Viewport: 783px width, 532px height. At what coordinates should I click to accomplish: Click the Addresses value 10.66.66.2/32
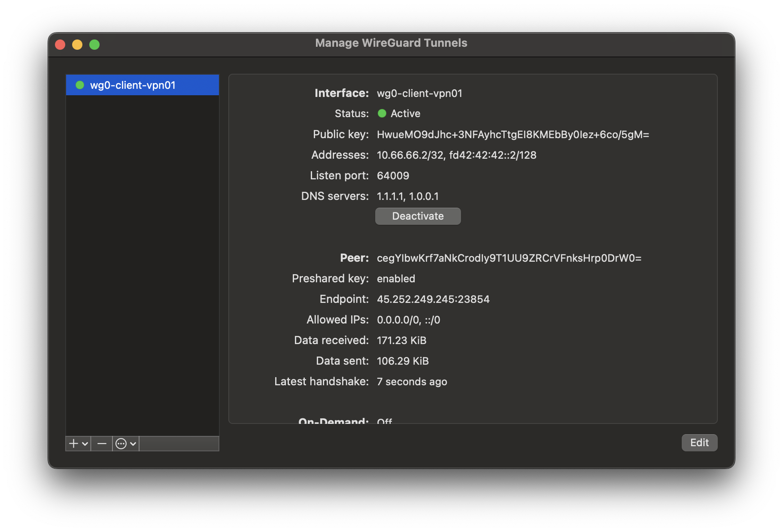pyautogui.click(x=410, y=155)
